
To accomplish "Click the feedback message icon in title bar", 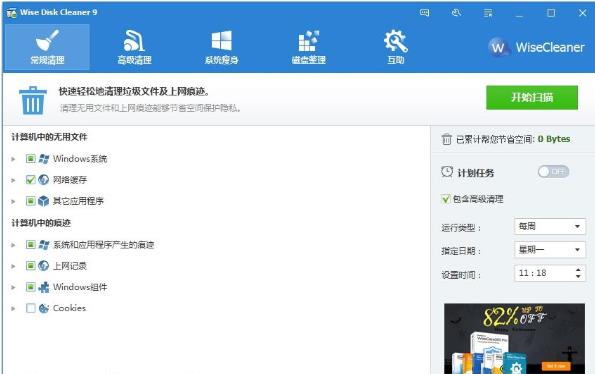I will (425, 13).
